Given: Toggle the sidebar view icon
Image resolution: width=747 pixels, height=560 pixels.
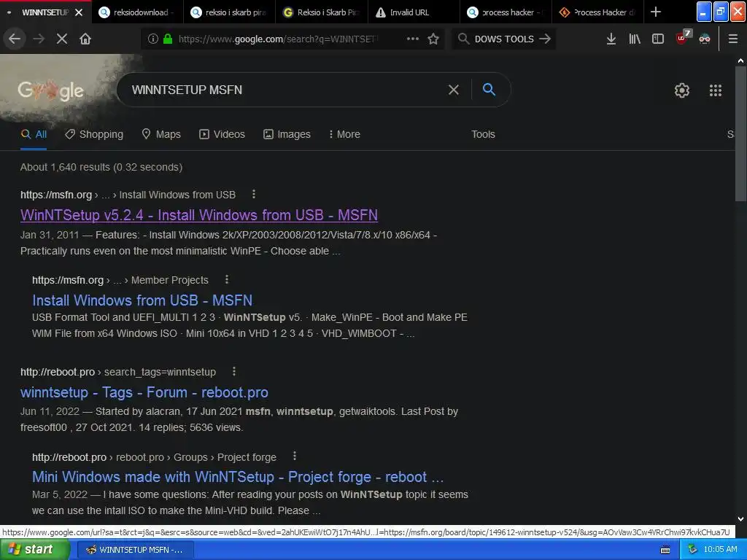Looking at the screenshot, I should (x=658, y=39).
